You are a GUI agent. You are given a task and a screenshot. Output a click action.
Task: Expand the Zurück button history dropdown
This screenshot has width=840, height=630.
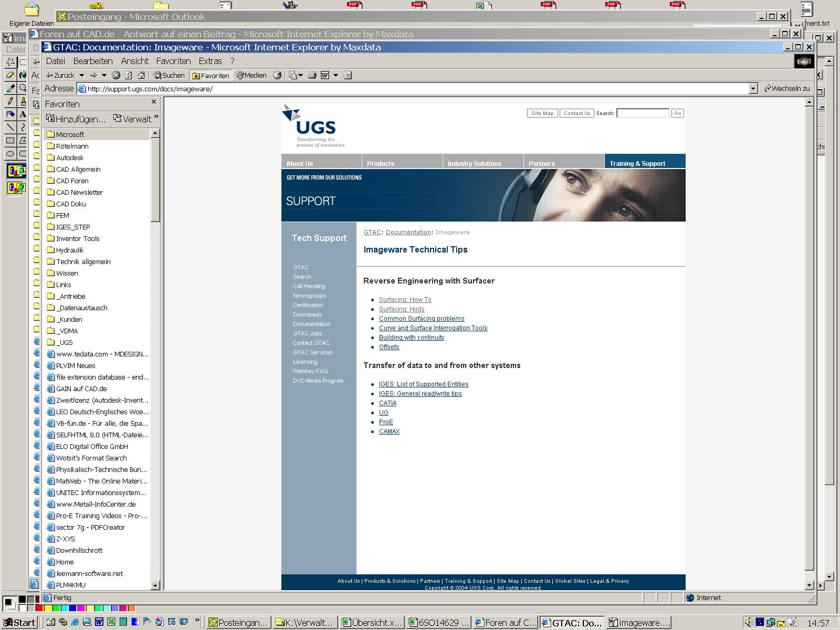point(82,75)
